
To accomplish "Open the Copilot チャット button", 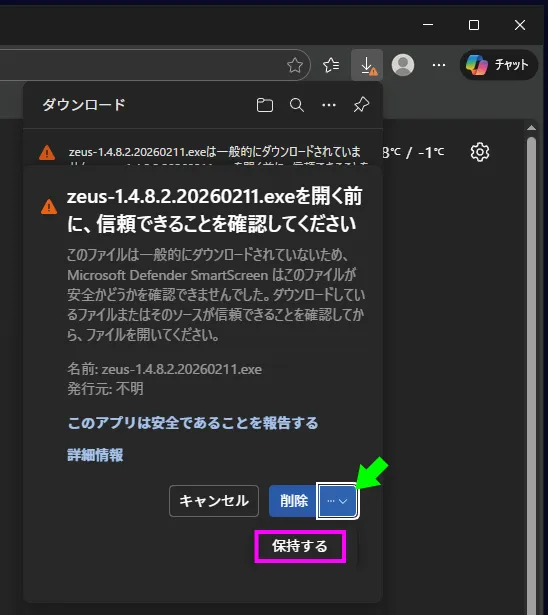I will pyautogui.click(x=498, y=65).
